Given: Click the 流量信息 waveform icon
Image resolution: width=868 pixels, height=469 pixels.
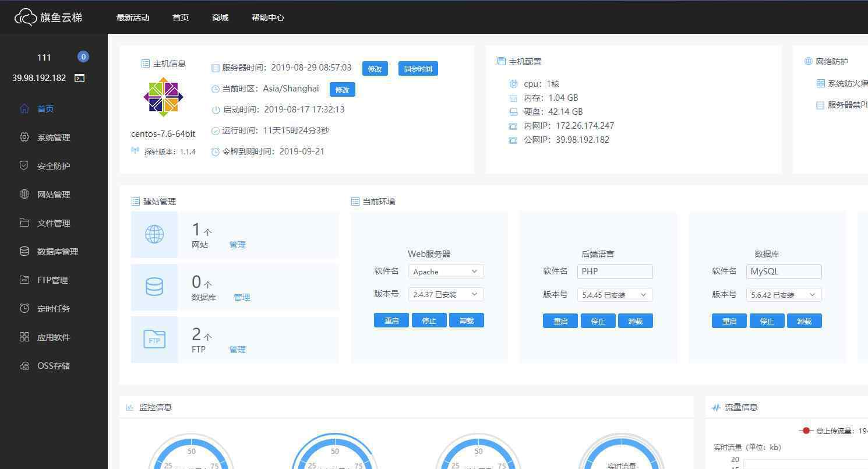Looking at the screenshot, I should click(x=716, y=407).
